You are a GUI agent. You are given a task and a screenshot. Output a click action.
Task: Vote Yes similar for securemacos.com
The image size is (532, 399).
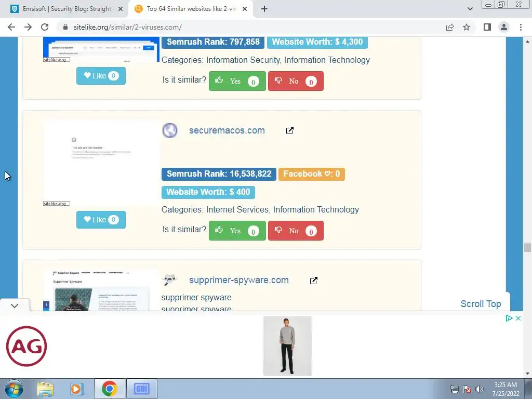click(x=237, y=231)
